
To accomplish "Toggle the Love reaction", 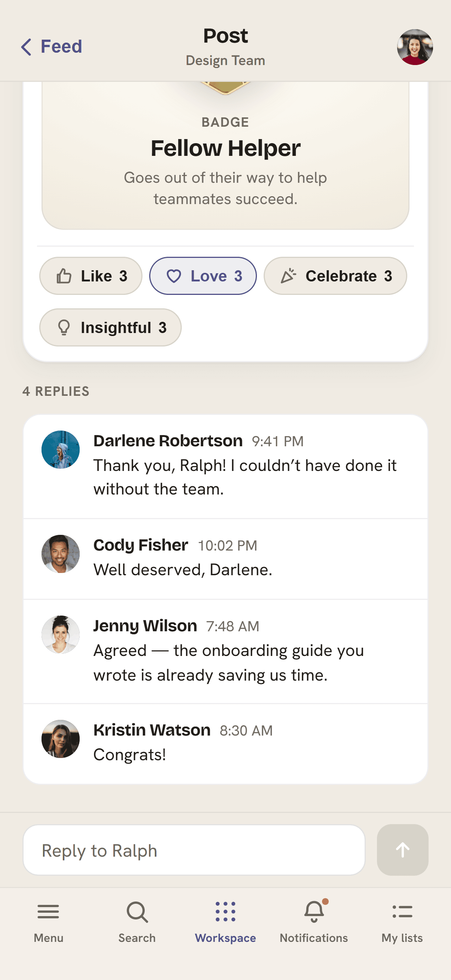I will 203,276.
